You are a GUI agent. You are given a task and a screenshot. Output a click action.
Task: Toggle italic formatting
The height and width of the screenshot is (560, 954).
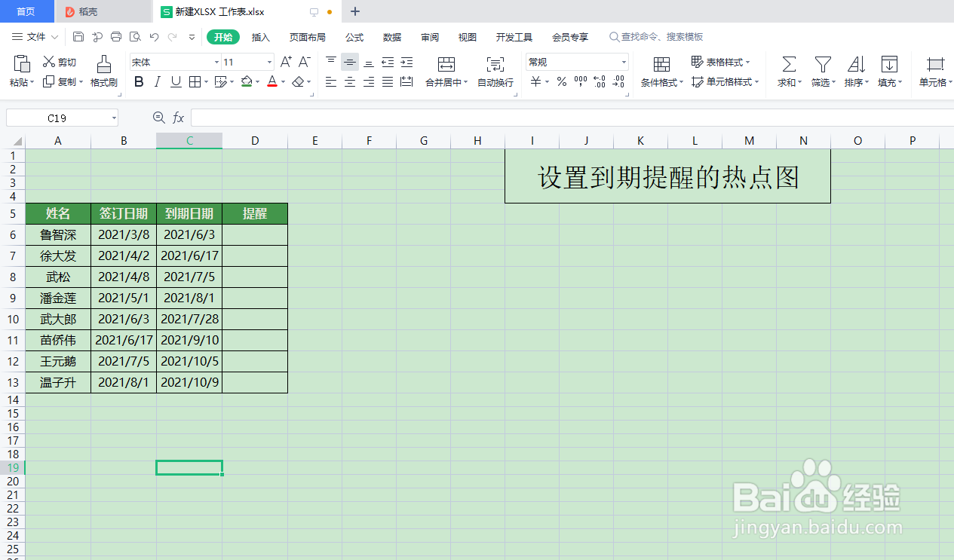point(157,81)
